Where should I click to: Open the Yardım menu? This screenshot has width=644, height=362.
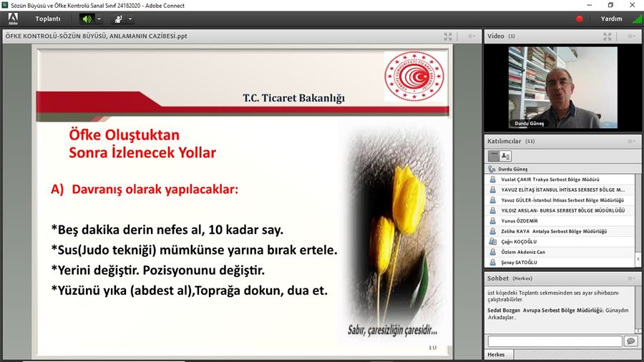[x=611, y=19]
